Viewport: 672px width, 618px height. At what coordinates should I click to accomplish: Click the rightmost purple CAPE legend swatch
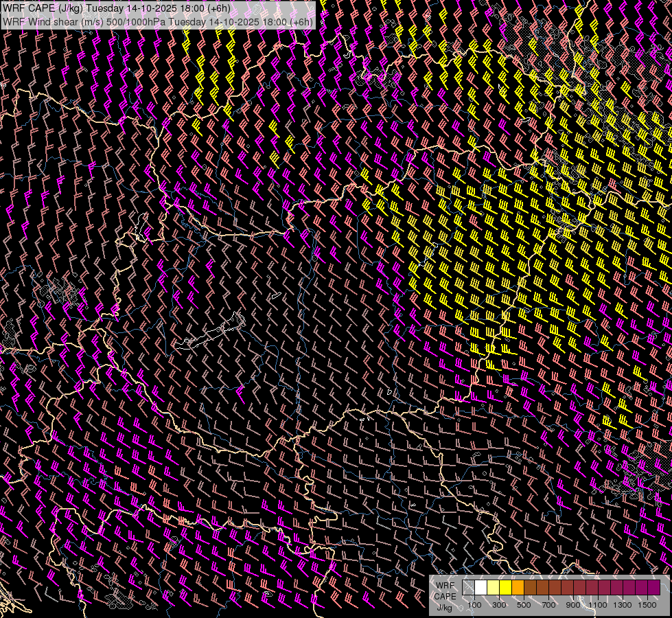[653, 587]
